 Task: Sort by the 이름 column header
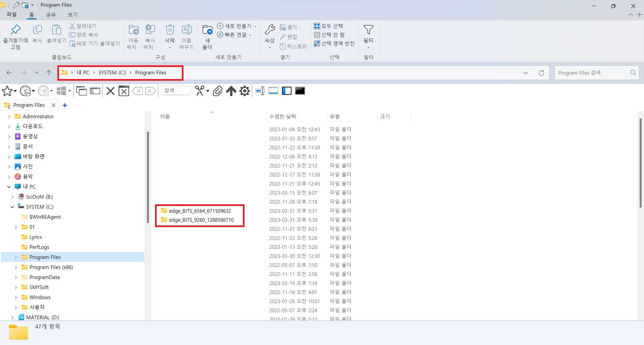[165, 117]
